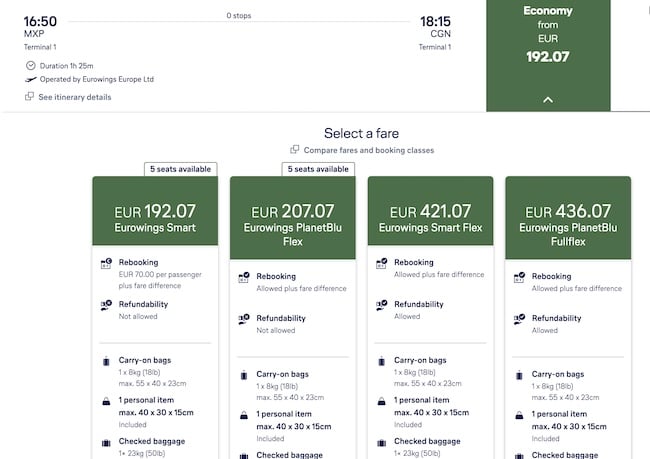650x459 pixels.
Task: Click Rebooking icon in PlanetBlu Fullflex card
Action: click(x=519, y=279)
